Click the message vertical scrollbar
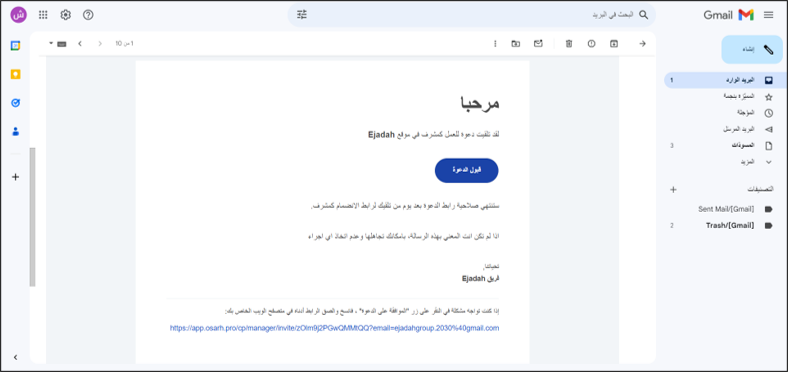Viewport: 788px width, 372px height. click(x=33, y=217)
